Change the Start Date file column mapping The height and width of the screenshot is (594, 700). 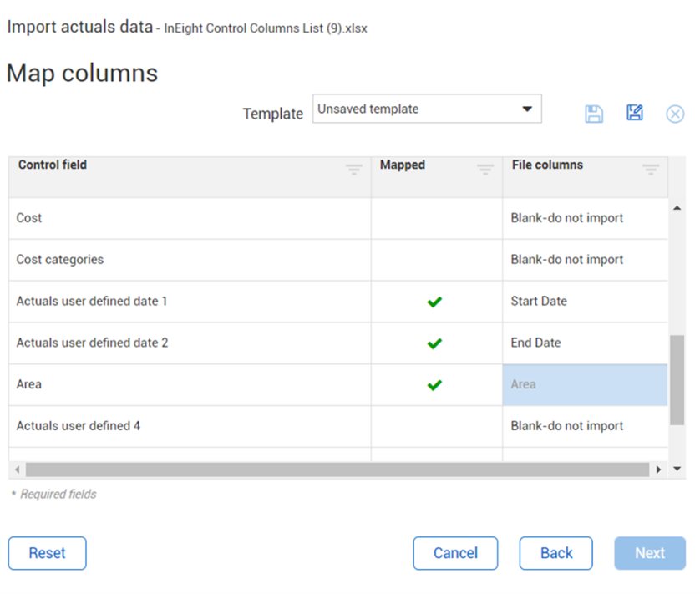(585, 302)
